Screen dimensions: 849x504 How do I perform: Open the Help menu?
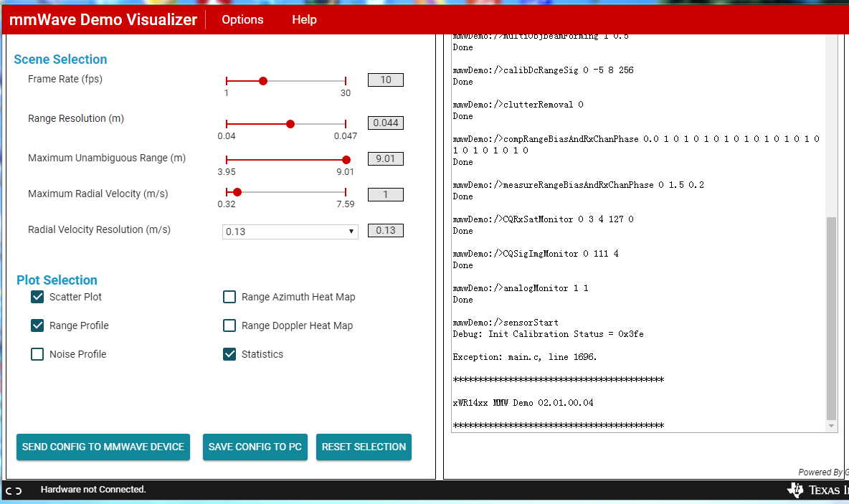304,19
